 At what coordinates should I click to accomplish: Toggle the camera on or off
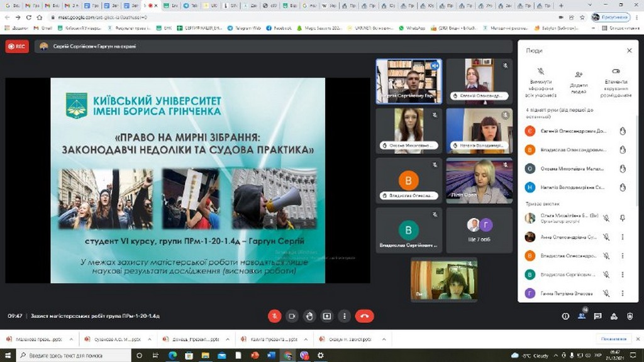click(292, 316)
